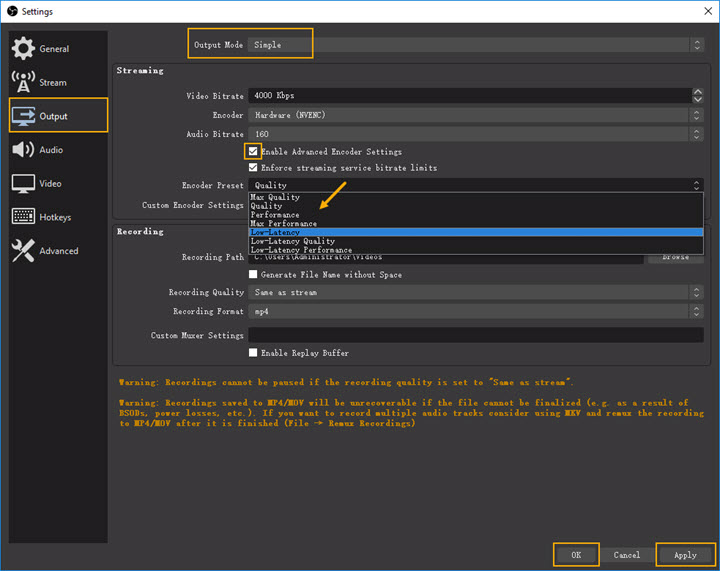The height and width of the screenshot is (571, 720).
Task: Click the Custom Muxer Settings field
Action: pos(475,335)
